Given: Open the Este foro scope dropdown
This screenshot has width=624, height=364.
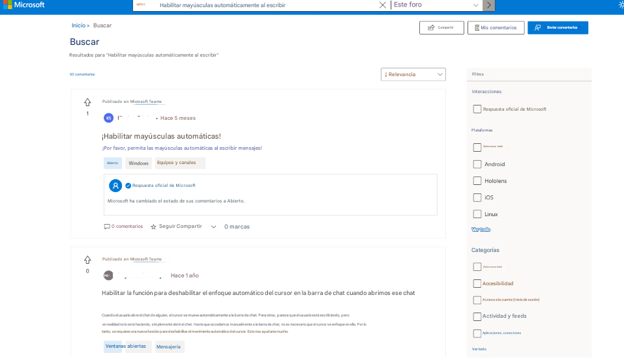Looking at the screenshot, I should click(x=436, y=5).
